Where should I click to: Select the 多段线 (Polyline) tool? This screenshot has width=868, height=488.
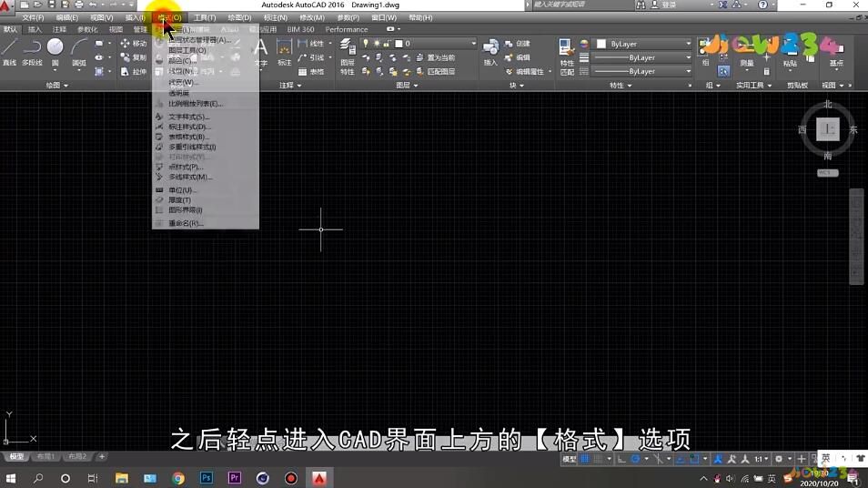point(32,53)
